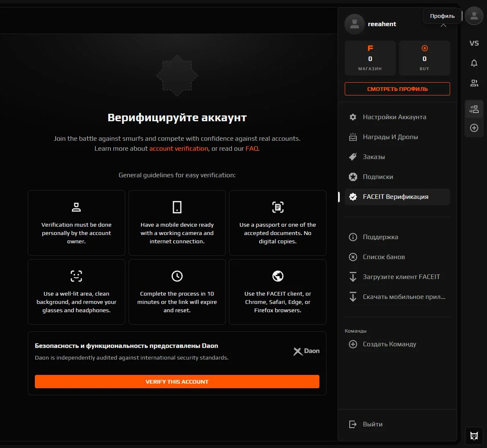Open Список банов menu item

397,257
